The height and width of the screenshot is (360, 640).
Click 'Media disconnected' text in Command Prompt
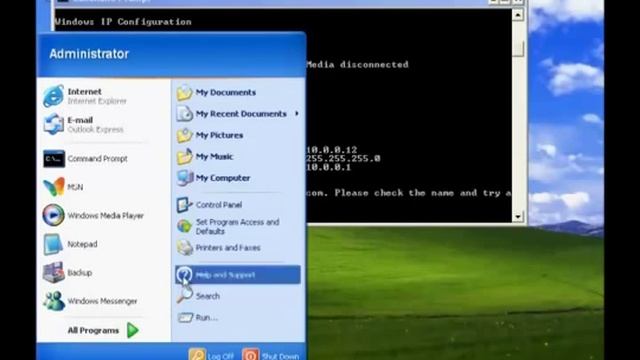pyautogui.click(x=358, y=64)
